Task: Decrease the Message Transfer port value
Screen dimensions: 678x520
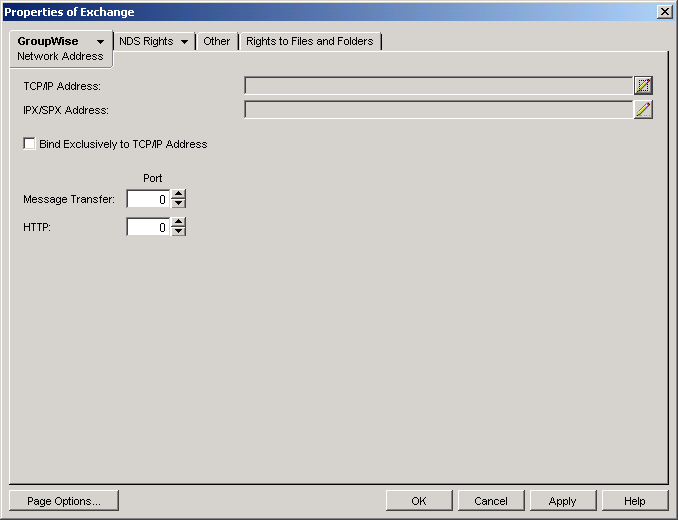Action: coord(179,204)
